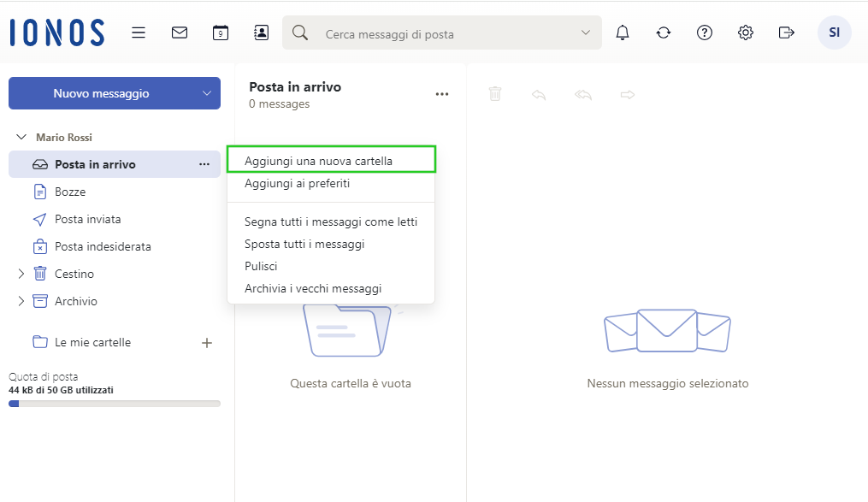
Task: Click the Archivio box icon
Action: tap(40, 301)
